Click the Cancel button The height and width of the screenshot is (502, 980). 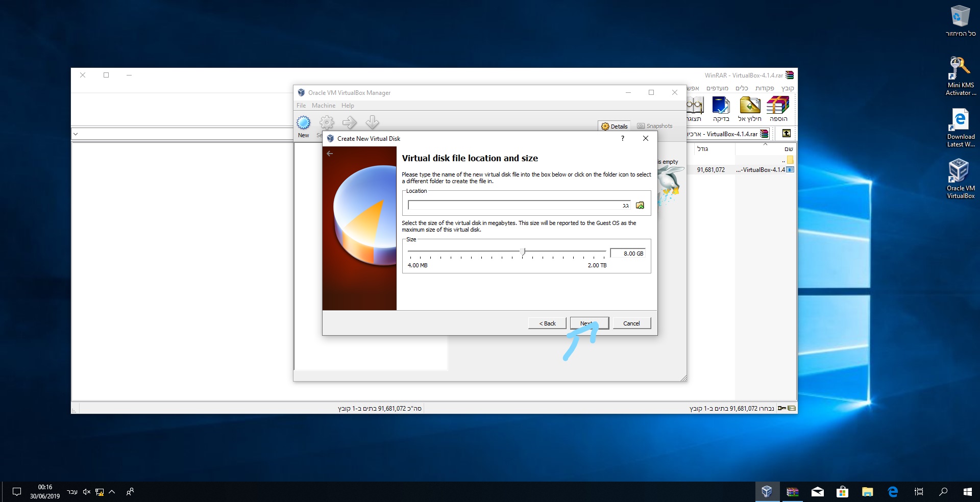tap(631, 323)
